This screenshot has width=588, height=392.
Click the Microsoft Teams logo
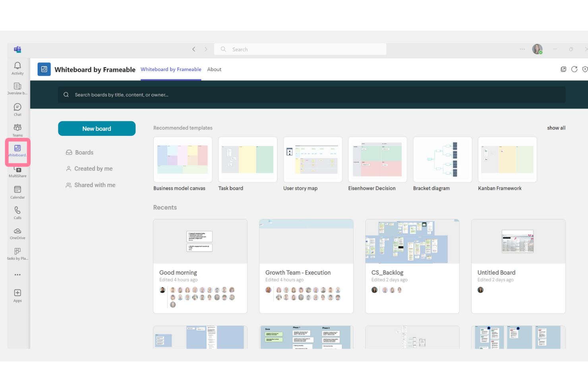[17, 49]
